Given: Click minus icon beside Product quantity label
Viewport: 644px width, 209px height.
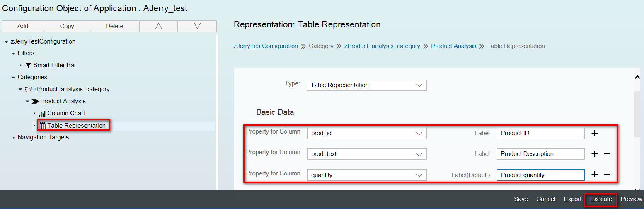Looking at the screenshot, I should (607, 175).
